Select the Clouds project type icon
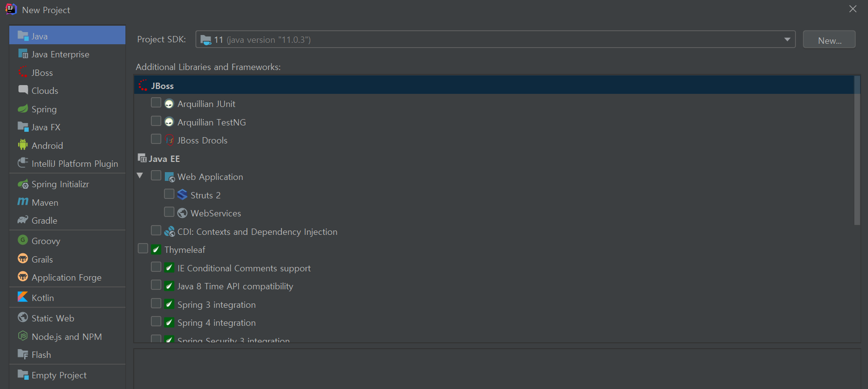 (x=23, y=90)
